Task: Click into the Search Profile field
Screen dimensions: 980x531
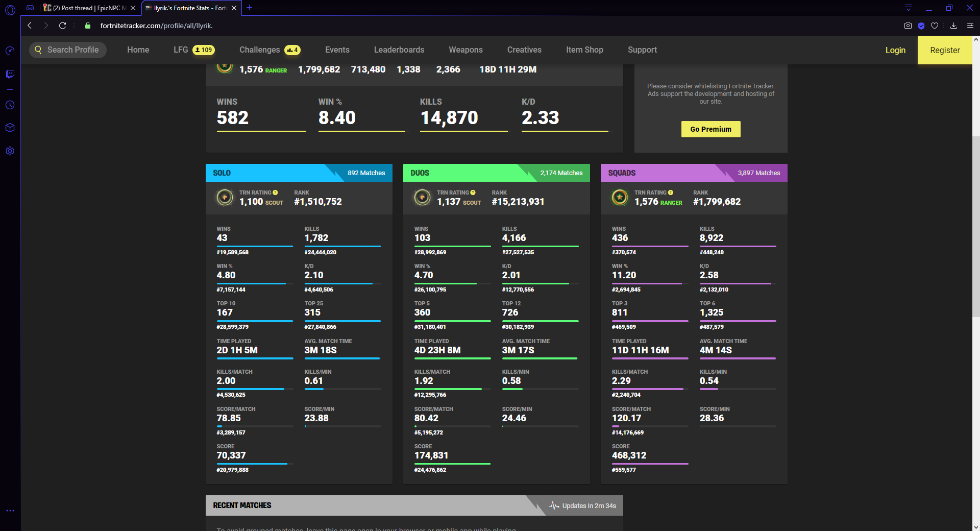Action: (68, 50)
